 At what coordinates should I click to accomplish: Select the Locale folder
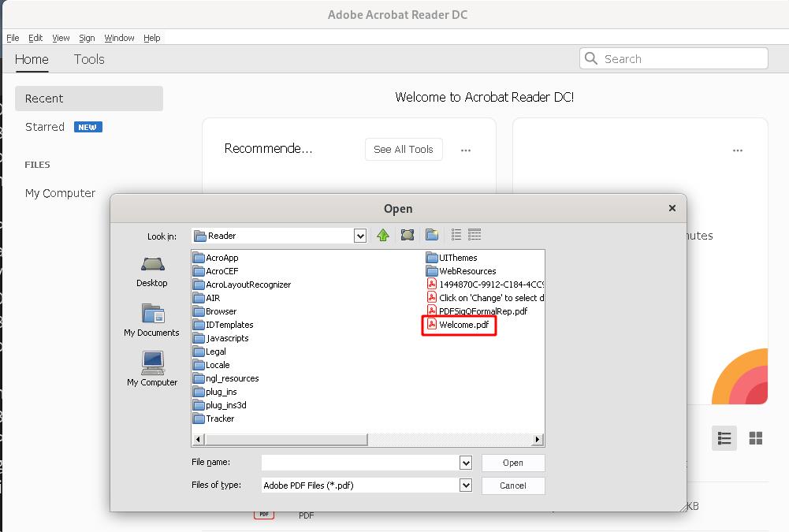coord(211,365)
